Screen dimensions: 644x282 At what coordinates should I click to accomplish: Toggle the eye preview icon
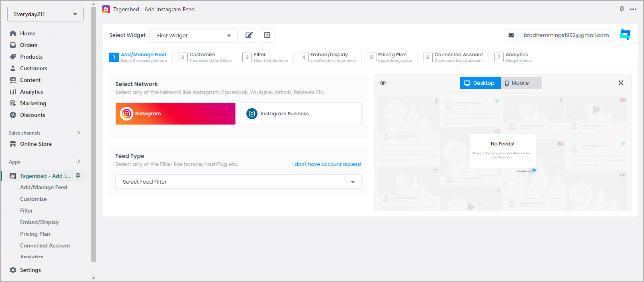coord(383,83)
